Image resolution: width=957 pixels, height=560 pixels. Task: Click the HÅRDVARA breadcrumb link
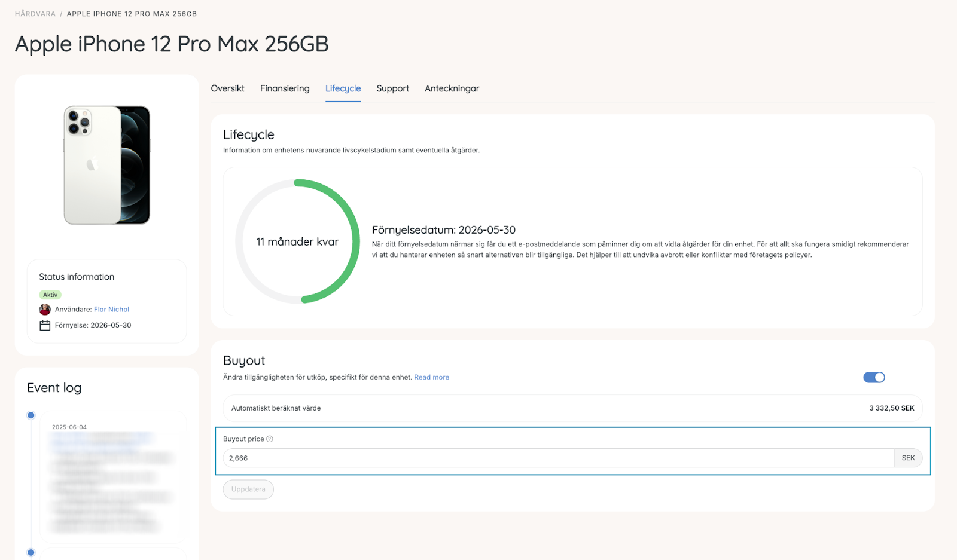(35, 14)
